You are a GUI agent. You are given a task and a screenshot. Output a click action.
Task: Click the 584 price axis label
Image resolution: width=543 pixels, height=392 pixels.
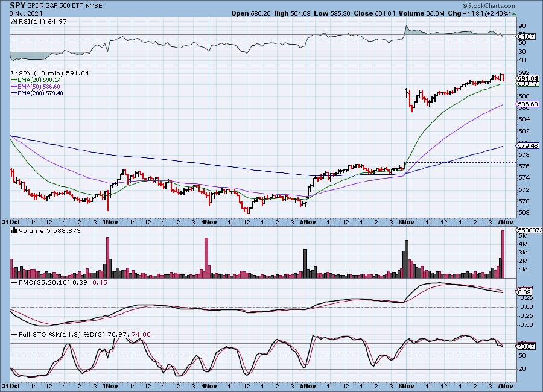524,119
